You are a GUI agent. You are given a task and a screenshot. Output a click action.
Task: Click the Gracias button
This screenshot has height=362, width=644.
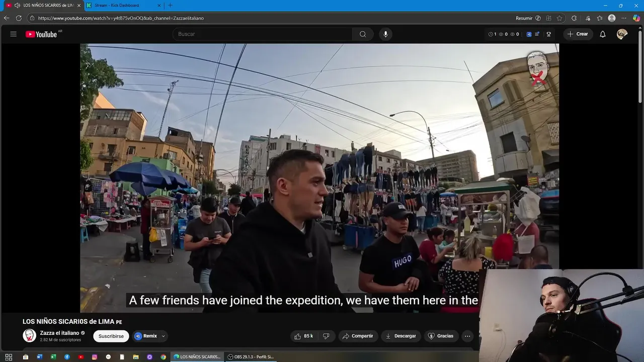coord(440,336)
